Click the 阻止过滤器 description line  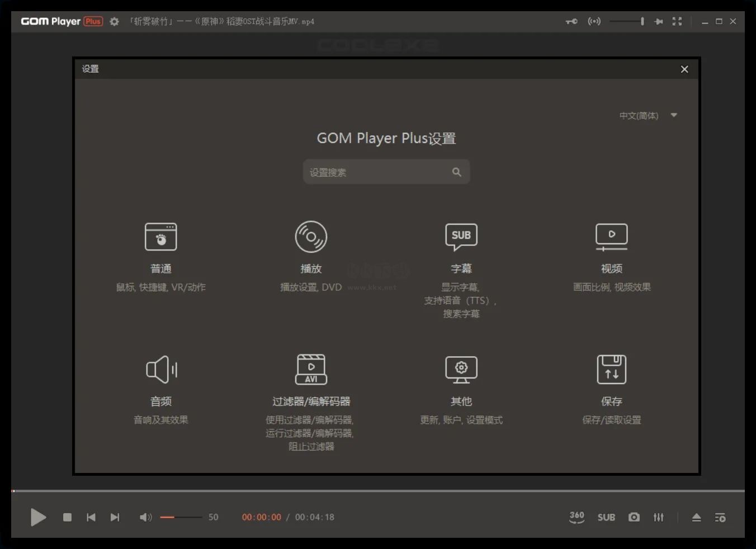311,447
